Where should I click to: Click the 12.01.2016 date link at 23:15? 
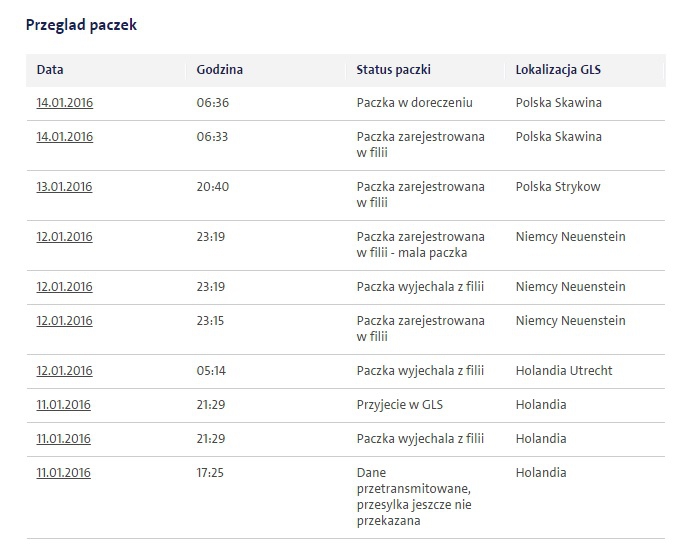tap(64, 321)
